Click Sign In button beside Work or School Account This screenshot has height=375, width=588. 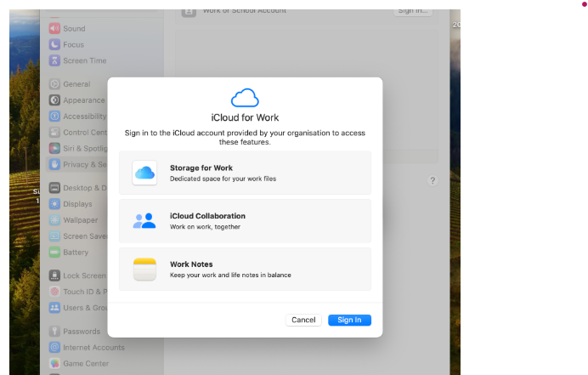click(413, 11)
